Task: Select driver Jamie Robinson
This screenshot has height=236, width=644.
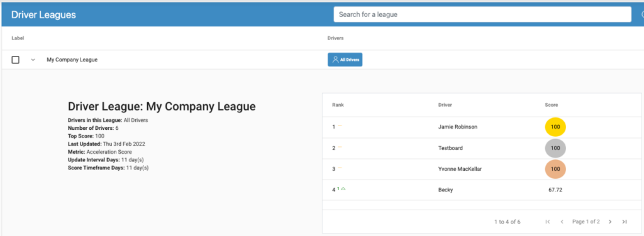Action: [458, 127]
